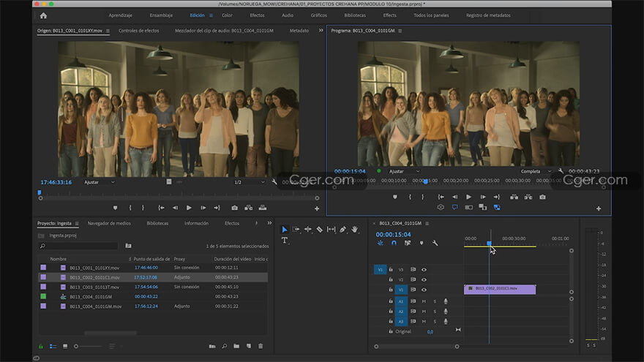This screenshot has width=644, height=362.
Task: Select the Razor tool
Action: click(x=320, y=230)
